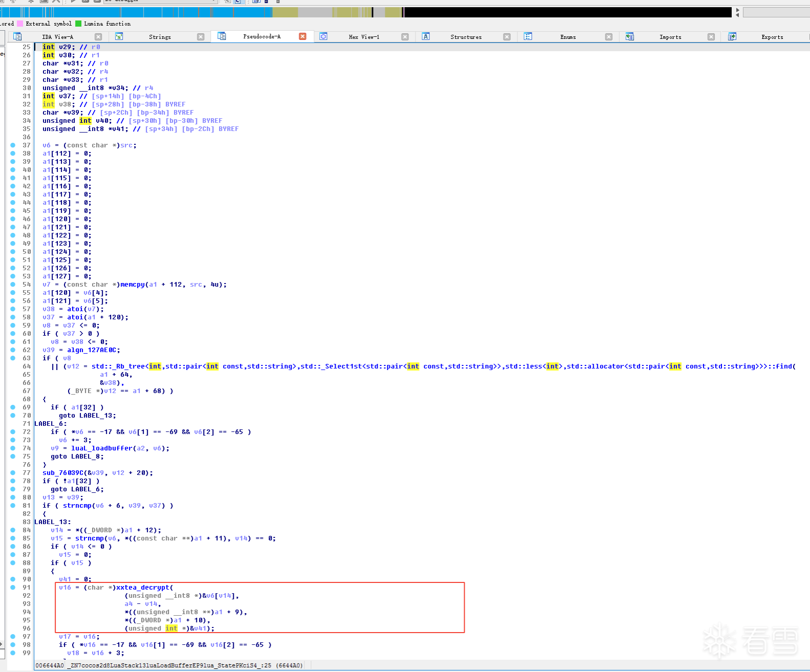Screen dimensions: 810x672
Task: Toggle breakpoint dot on line 37
Action: 13,145
